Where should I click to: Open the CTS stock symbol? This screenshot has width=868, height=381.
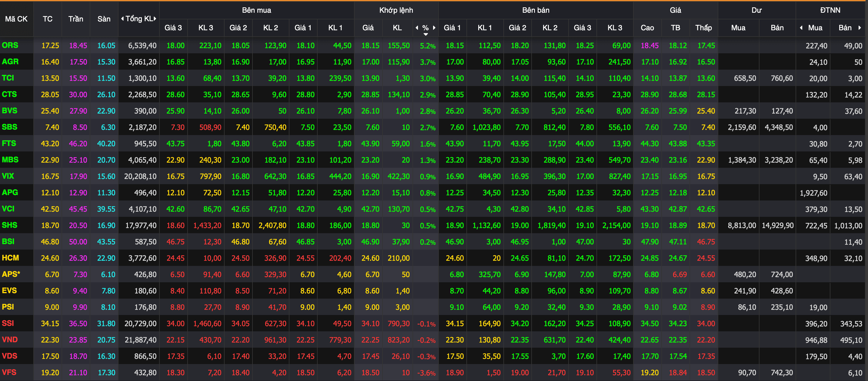tap(9, 94)
